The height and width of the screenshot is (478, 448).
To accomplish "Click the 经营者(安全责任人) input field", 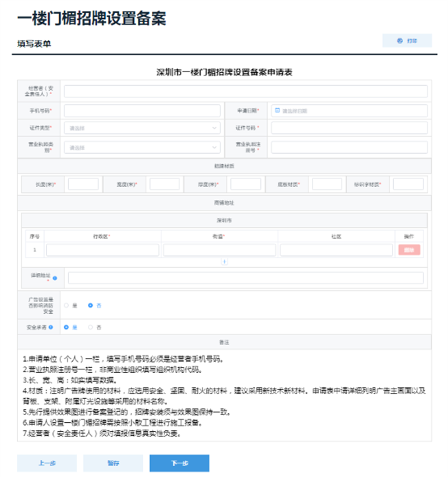I will [x=245, y=91].
